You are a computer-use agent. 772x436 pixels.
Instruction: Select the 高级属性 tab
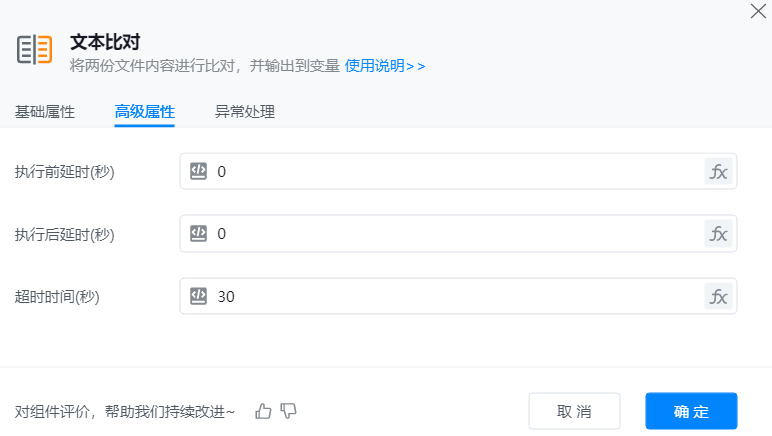pos(144,112)
